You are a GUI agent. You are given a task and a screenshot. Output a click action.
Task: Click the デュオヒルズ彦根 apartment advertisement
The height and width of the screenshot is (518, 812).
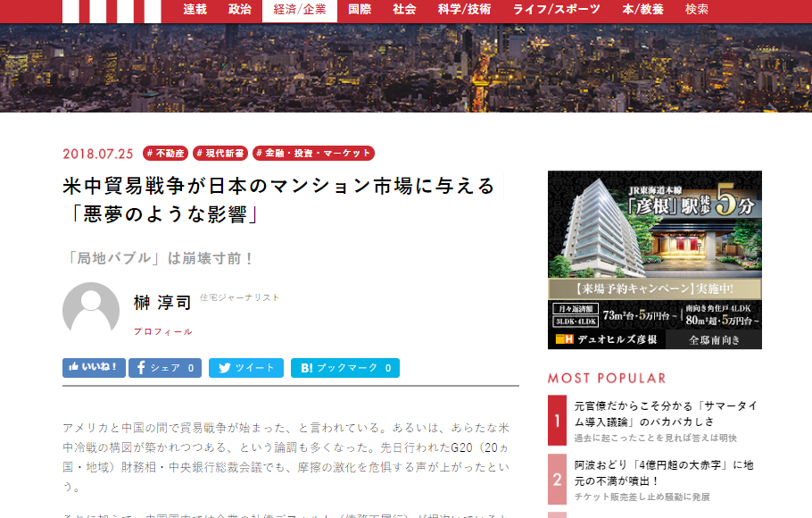(654, 259)
